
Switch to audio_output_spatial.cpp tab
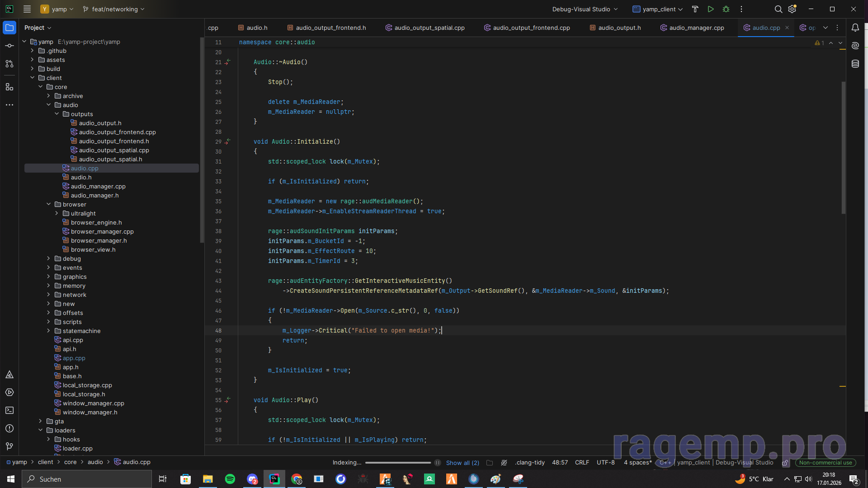pyautogui.click(x=429, y=28)
